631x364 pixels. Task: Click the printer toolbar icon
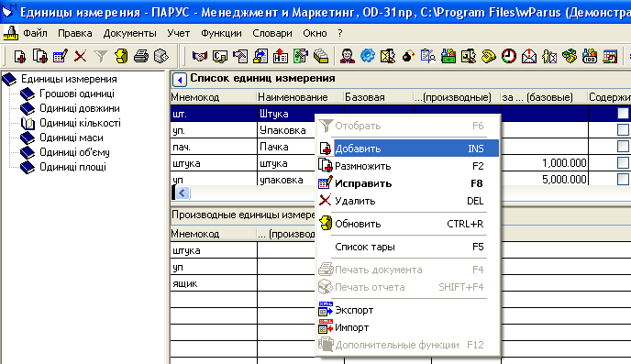point(141,56)
